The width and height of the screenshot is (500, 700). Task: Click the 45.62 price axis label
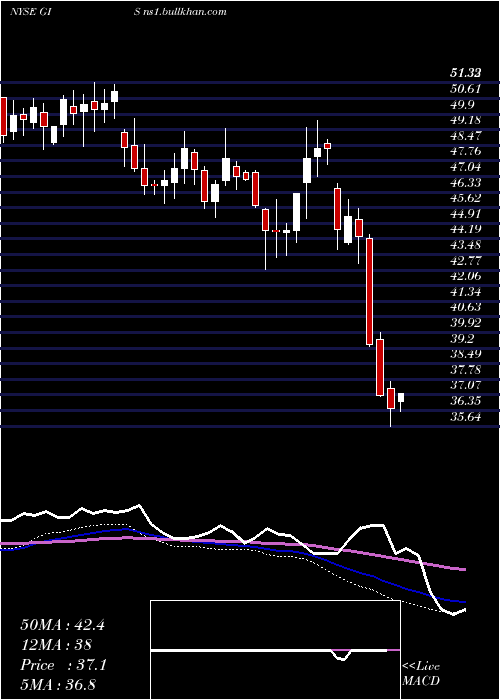(x=465, y=198)
